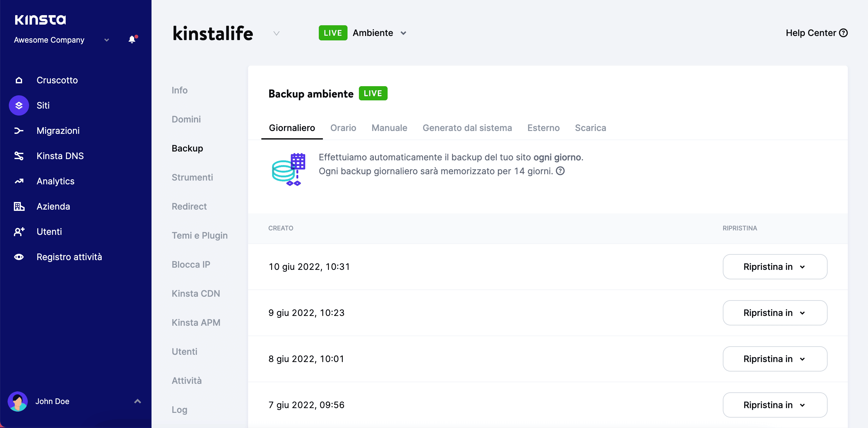868x428 pixels.
Task: Switch to the Orario backup tab
Action: click(343, 128)
